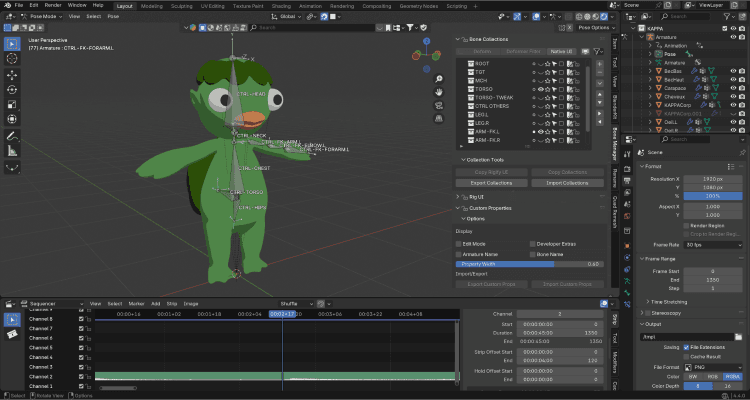750x400 pixels.
Task: Click the zoom magnifier icon in viewport
Action: pyautogui.click(x=441, y=79)
